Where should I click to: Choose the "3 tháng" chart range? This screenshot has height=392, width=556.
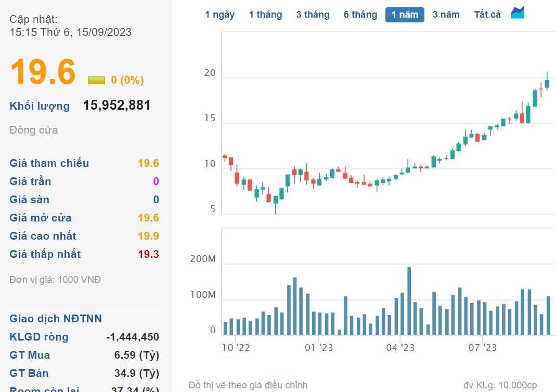pos(313,15)
